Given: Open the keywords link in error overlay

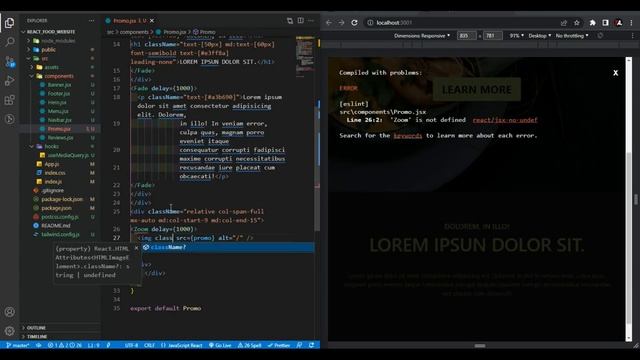Looking at the screenshot, I should click(408, 136).
